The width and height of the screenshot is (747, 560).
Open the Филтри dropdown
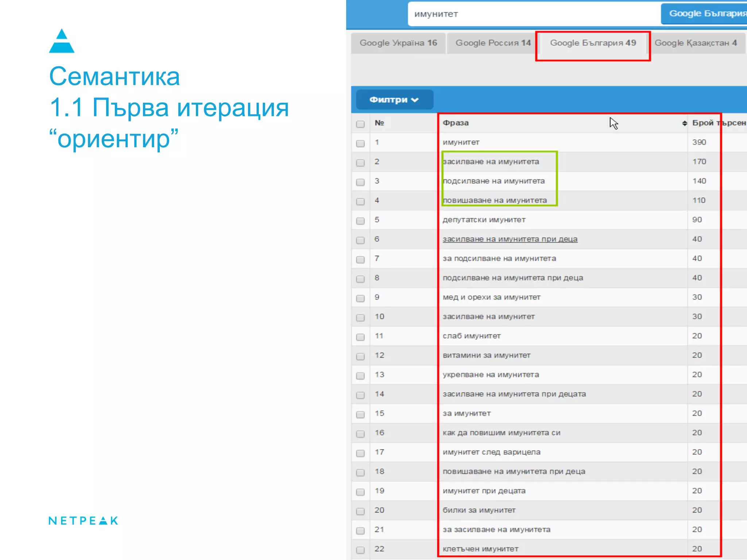point(394,100)
